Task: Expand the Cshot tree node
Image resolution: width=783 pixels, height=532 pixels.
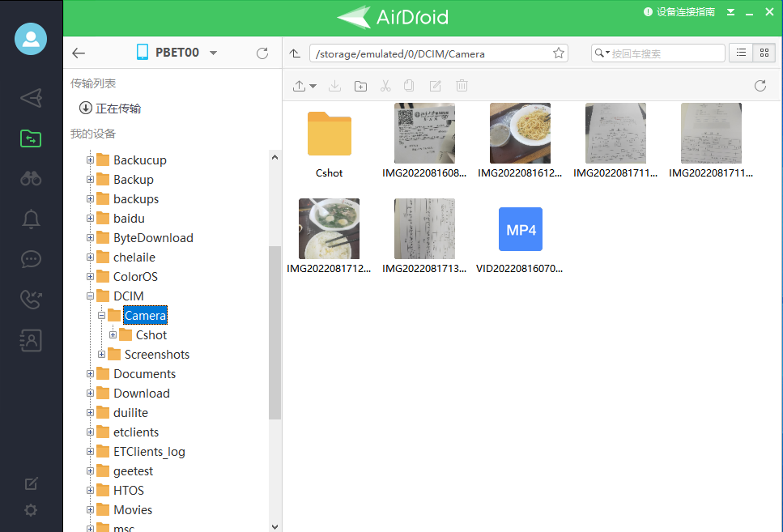Action: point(113,334)
